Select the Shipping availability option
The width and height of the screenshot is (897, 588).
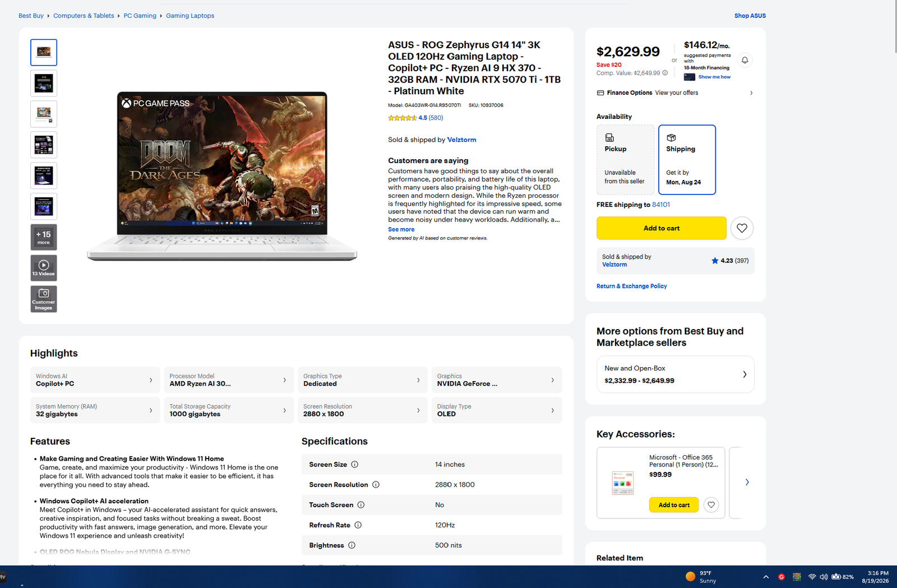pyautogui.click(x=687, y=160)
